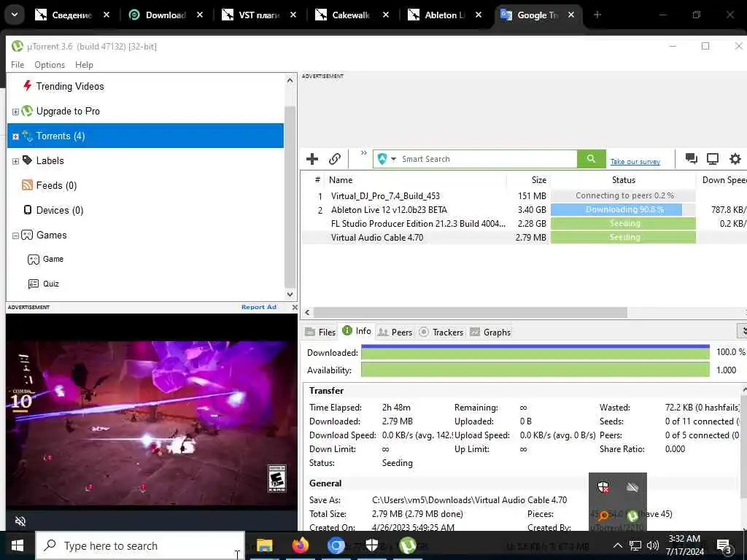The image size is (747, 560).
Task: Unmute the ad video speaker icon
Action: point(20,521)
